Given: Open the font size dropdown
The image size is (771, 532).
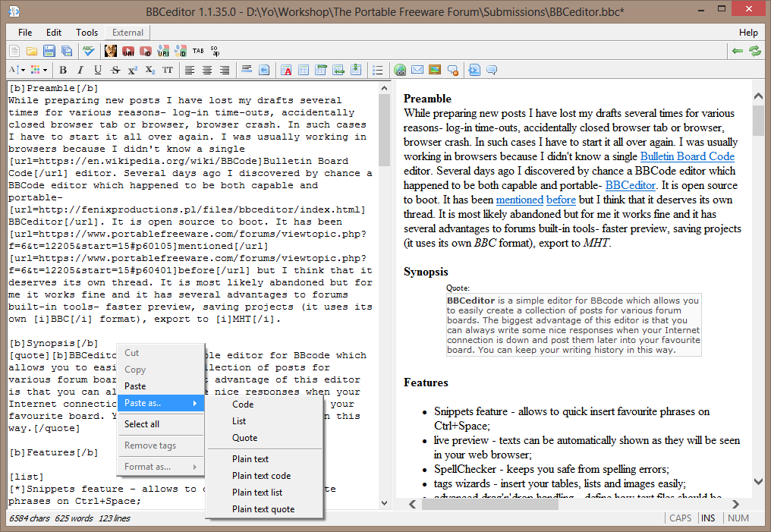Looking at the screenshot, I should pos(17,71).
